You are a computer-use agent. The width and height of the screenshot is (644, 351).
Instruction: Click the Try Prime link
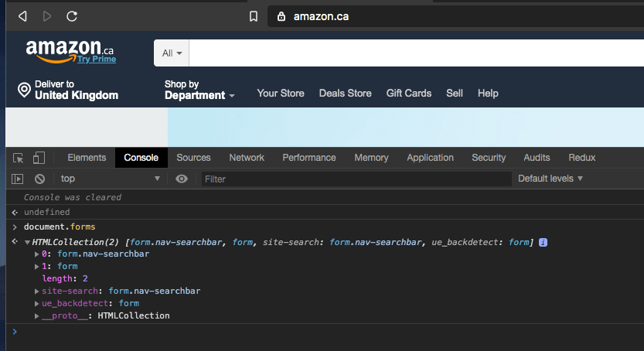pos(96,59)
